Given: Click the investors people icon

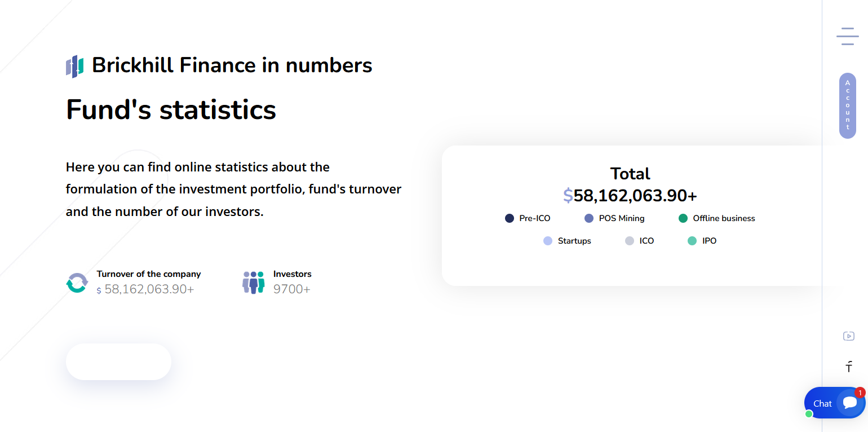Looking at the screenshot, I should tap(254, 283).
